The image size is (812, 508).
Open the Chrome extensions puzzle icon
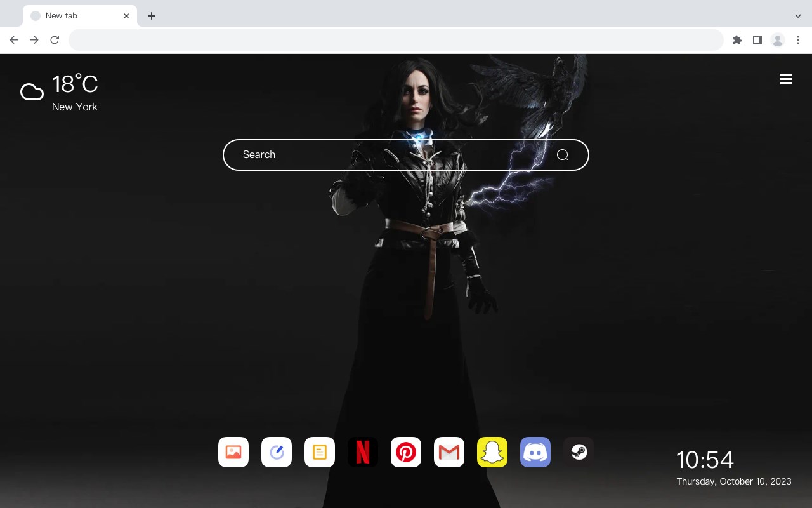(x=737, y=40)
